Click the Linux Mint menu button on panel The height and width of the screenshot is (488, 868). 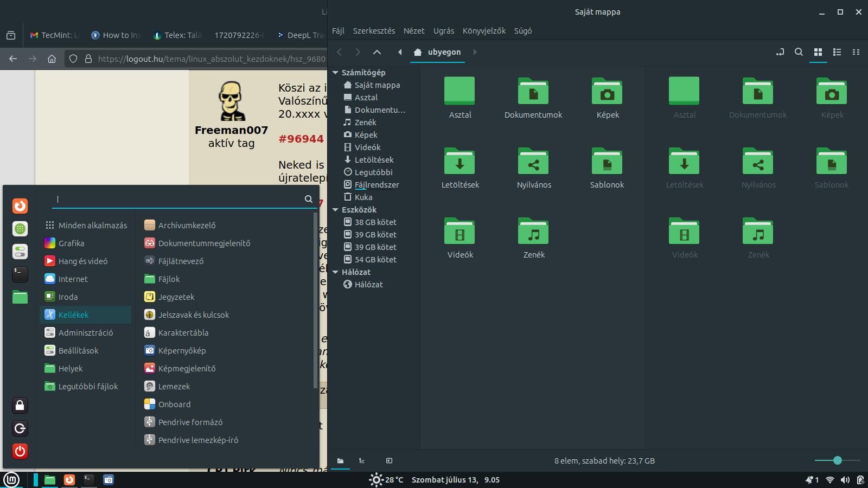click(11, 480)
